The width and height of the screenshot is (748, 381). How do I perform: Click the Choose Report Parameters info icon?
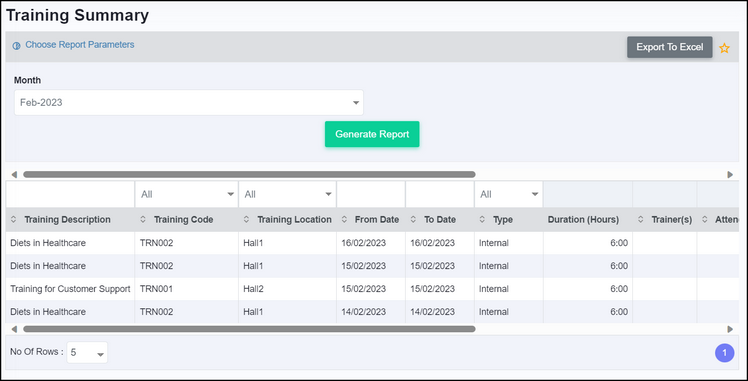(x=17, y=46)
